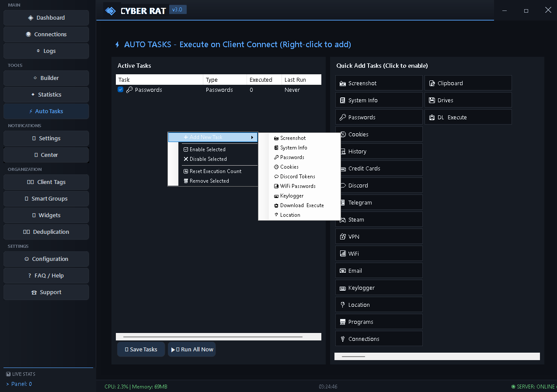Image resolution: width=557 pixels, height=392 pixels.
Task: Pick Download Execute in the submenu
Action: click(299, 205)
